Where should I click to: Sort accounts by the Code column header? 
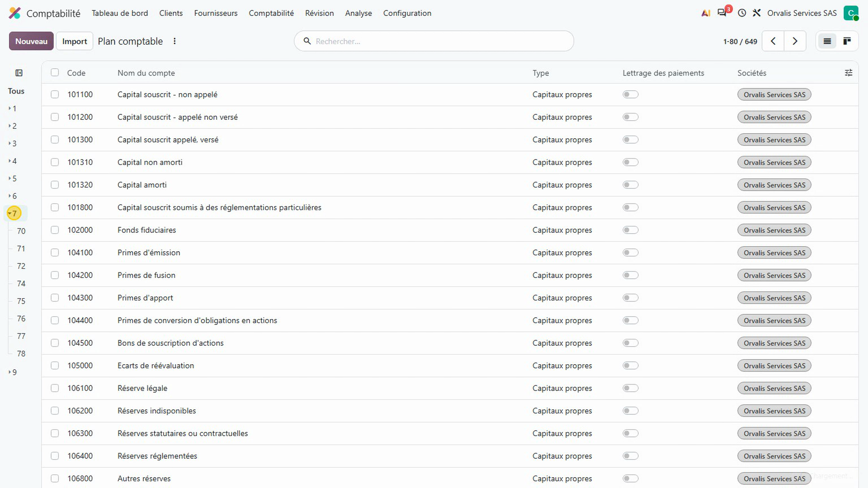pos(76,73)
